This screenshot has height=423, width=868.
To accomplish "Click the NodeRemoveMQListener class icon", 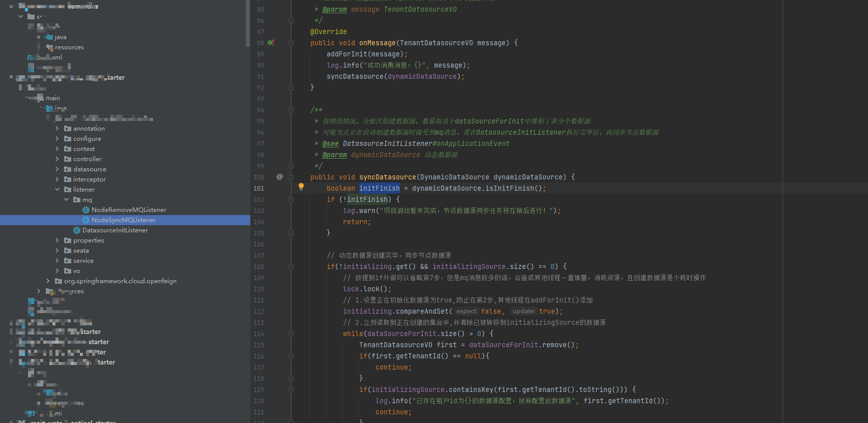I will click(x=86, y=210).
